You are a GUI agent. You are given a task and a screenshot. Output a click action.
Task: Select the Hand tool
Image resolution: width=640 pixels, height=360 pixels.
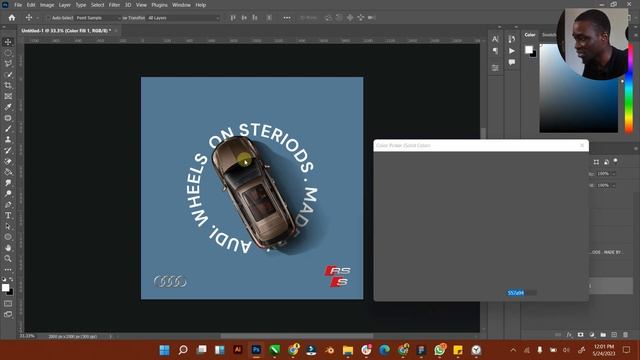click(x=8, y=248)
